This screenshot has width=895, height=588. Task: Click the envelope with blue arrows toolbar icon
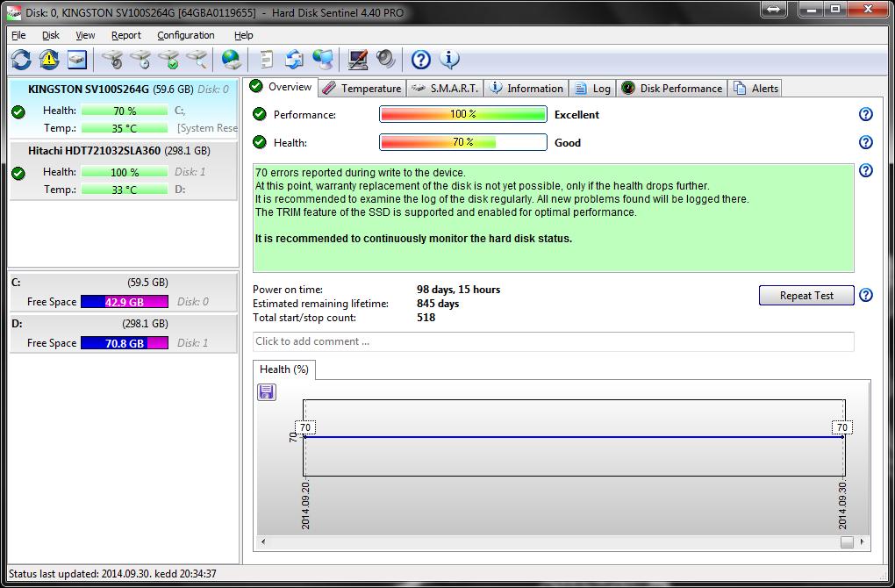coord(295,60)
